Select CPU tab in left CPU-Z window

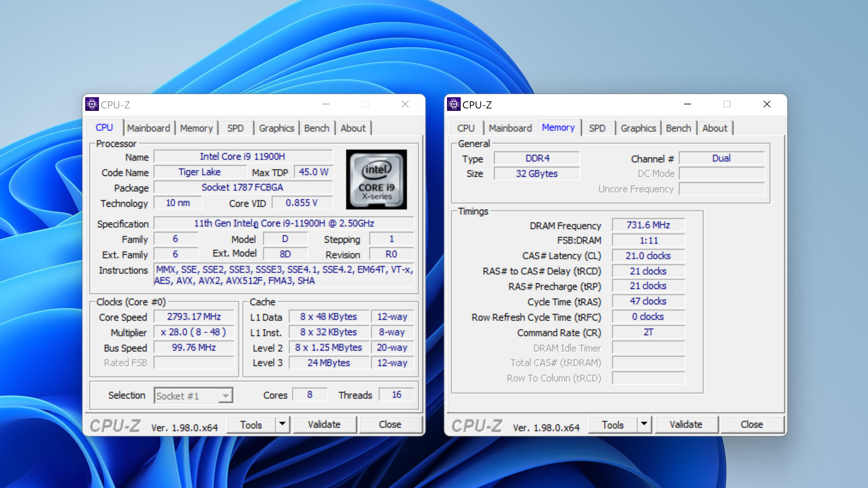pos(104,127)
